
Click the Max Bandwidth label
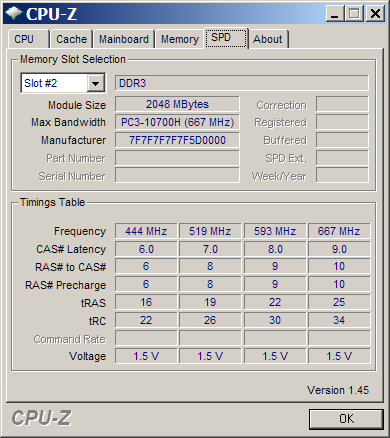click(x=68, y=122)
